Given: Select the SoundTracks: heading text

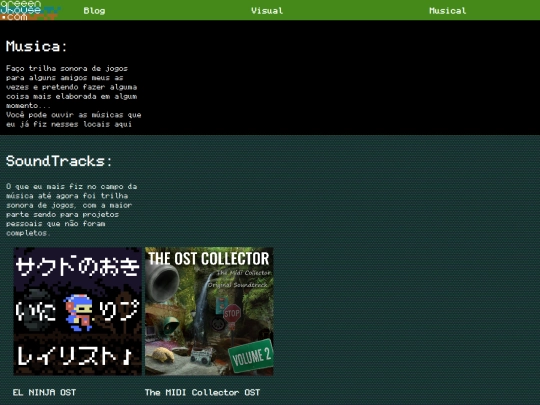Looking at the screenshot, I should pyautogui.click(x=59, y=161).
